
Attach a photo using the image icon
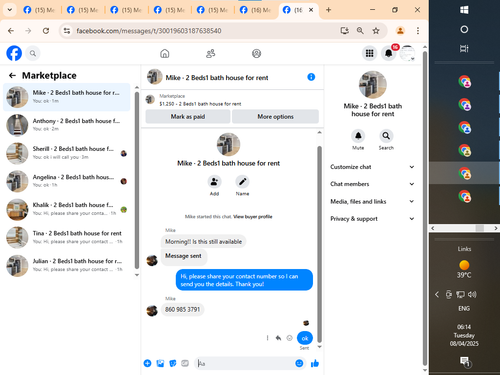click(160, 363)
